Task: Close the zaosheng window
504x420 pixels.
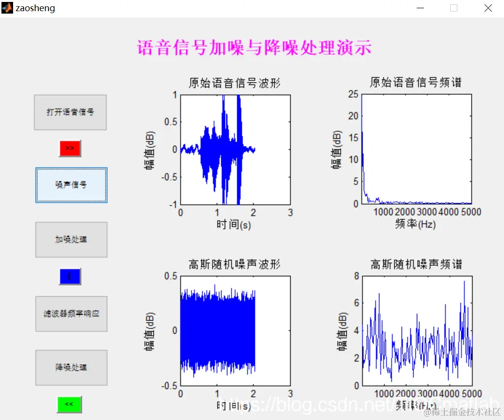Action: click(488, 8)
